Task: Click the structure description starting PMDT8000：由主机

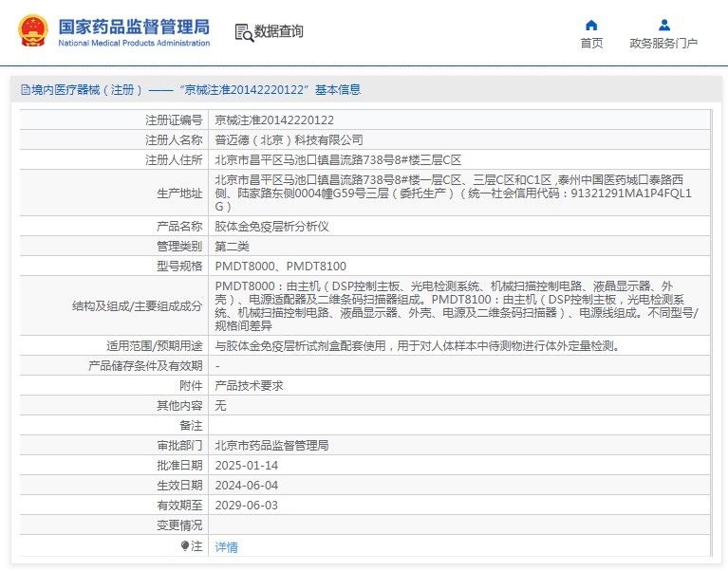Action: click(457, 306)
